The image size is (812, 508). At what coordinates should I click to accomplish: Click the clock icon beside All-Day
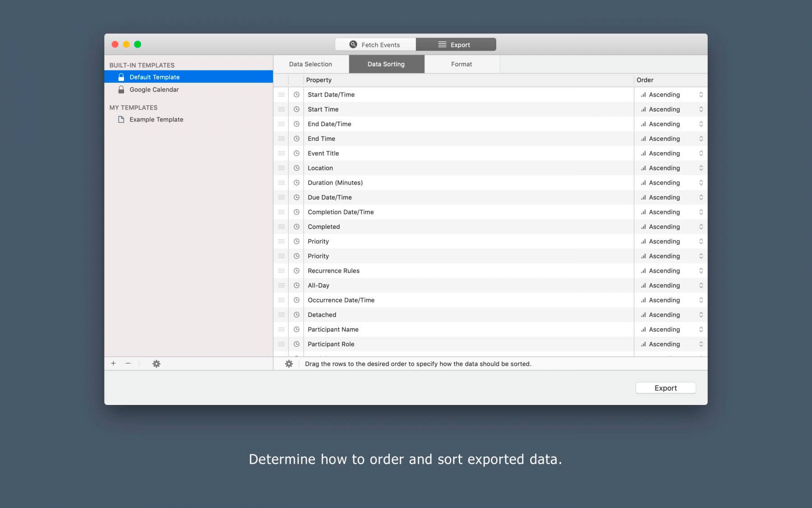pos(296,285)
